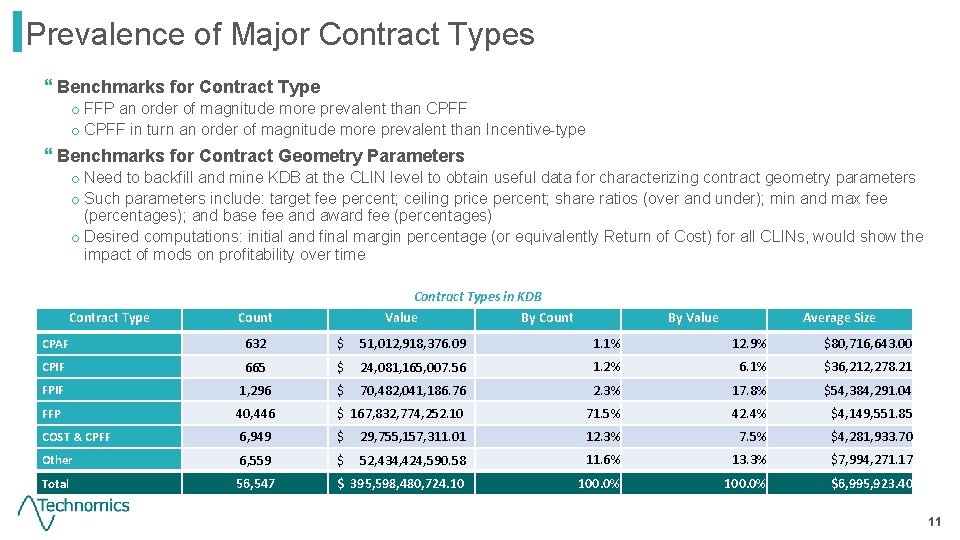This screenshot has width=960, height=540.
Task: Click the 'Contract Types in KDB' caption
Action: click(478, 297)
